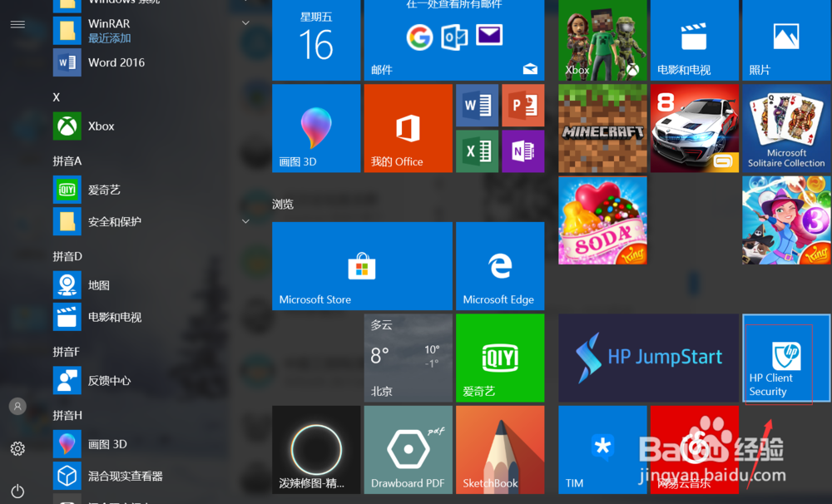Open the 邮件 mail tile
Screen dimensions: 832x504
454,40
